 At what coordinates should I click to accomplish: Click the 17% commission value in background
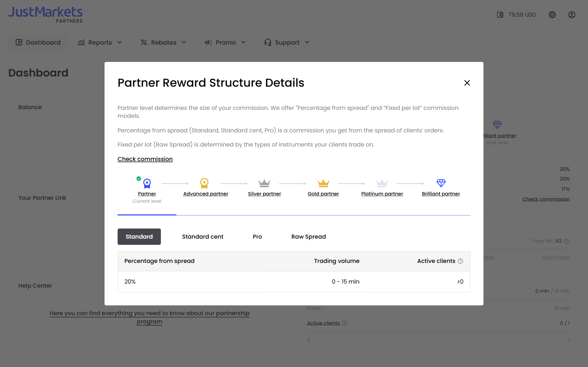[x=565, y=189]
